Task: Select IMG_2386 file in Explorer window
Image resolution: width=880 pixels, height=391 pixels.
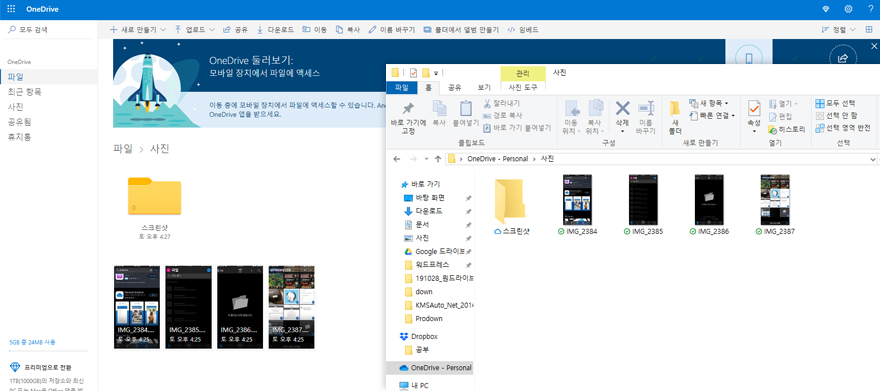Action: pos(710,205)
